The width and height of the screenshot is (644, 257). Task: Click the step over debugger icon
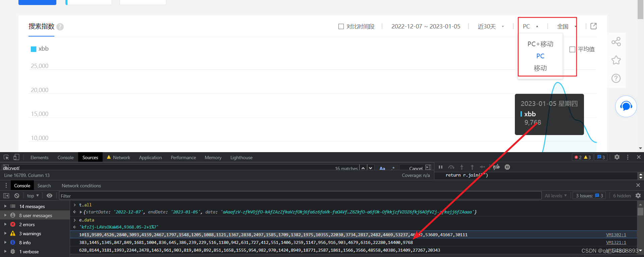click(x=451, y=167)
